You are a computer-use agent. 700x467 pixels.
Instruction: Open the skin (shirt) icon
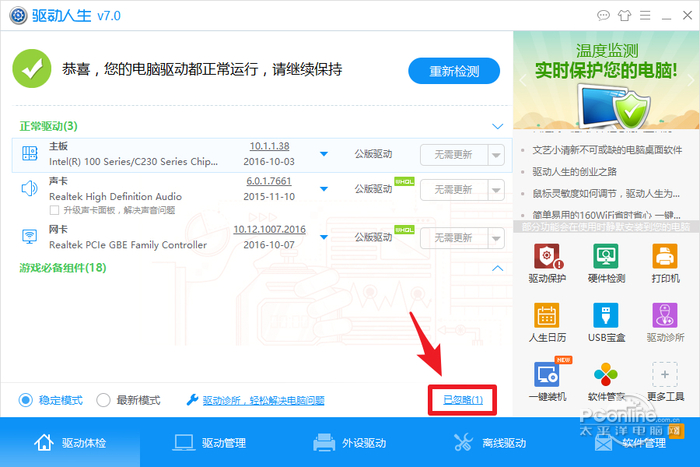click(625, 16)
